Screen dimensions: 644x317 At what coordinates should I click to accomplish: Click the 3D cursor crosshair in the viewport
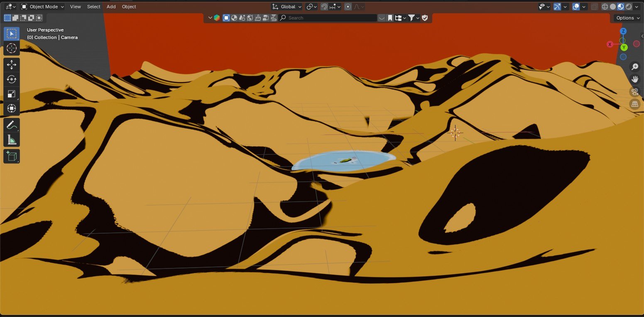[455, 133]
